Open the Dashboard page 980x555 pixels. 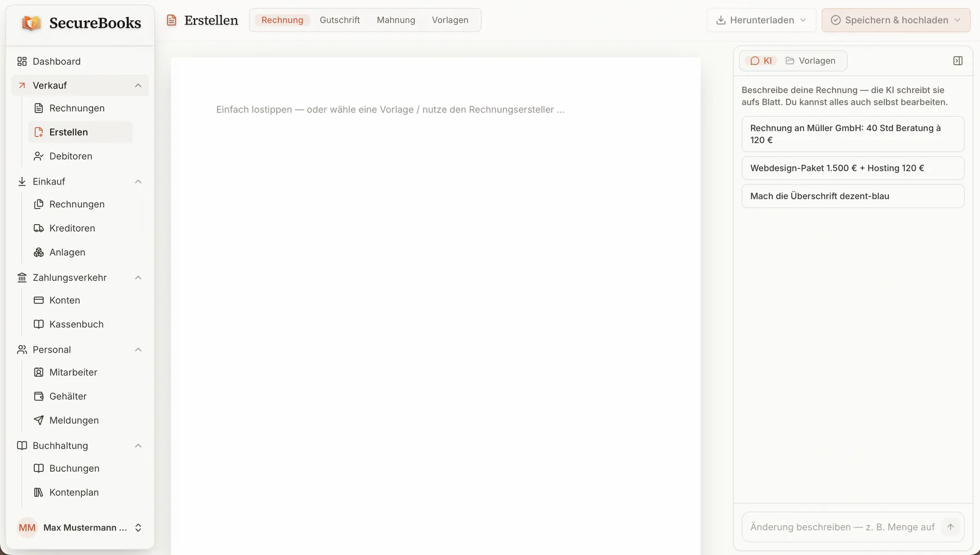(x=80, y=61)
